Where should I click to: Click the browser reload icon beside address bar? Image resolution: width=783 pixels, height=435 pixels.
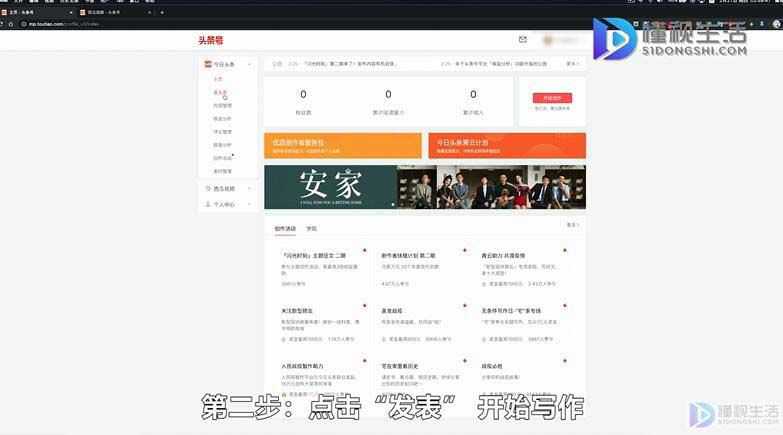11,24
